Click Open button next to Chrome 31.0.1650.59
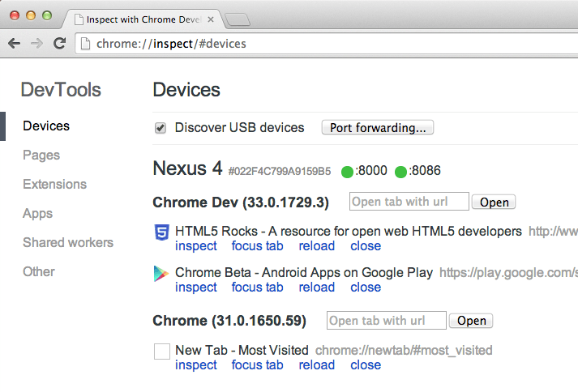 tap(471, 321)
